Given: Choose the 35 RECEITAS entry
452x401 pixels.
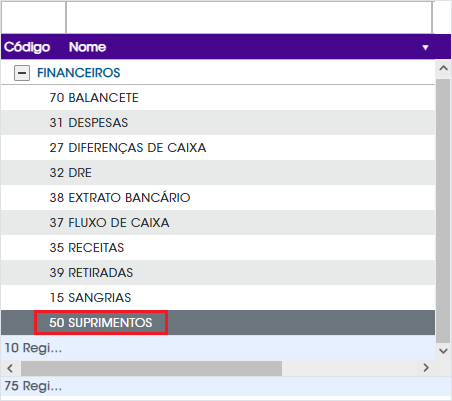Looking at the screenshot, I should click(218, 248).
